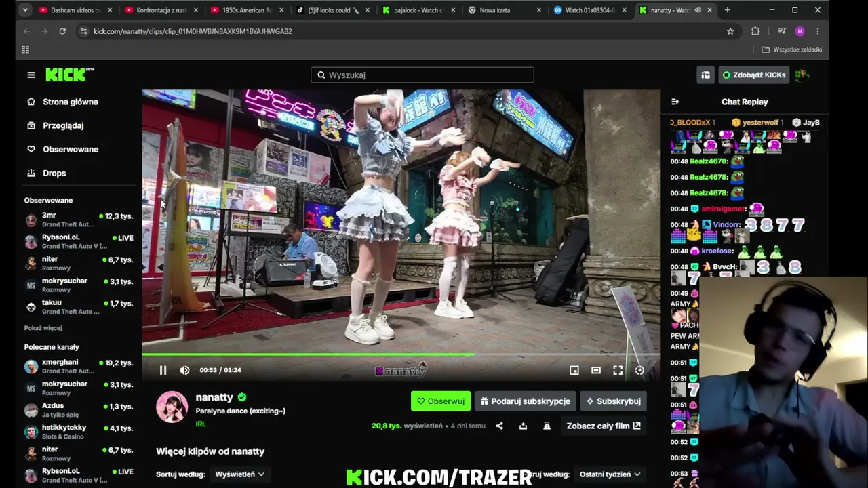This screenshot has width=868, height=488.
Task: Open the browser profile H avatar
Action: click(800, 31)
